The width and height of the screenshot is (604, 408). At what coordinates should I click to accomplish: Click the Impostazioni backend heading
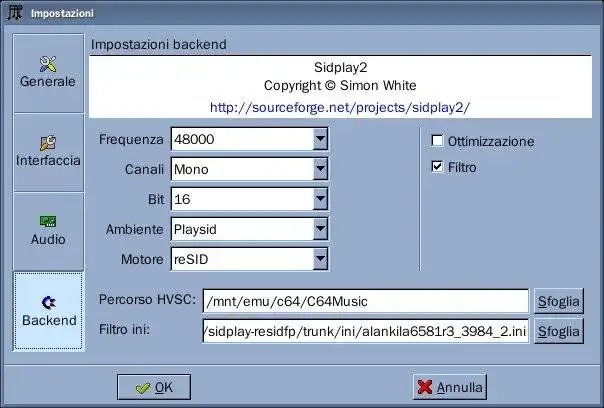[159, 44]
